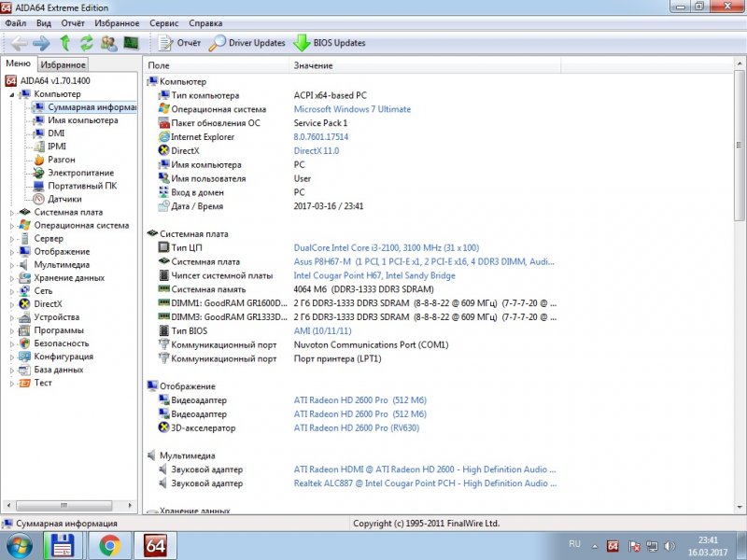The image size is (747, 560).
Task: Collapse the Компьютер tree node
Action: click(x=12, y=94)
